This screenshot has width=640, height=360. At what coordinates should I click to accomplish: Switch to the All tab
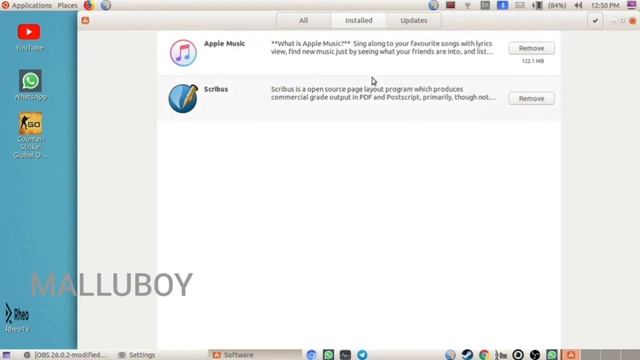point(303,20)
